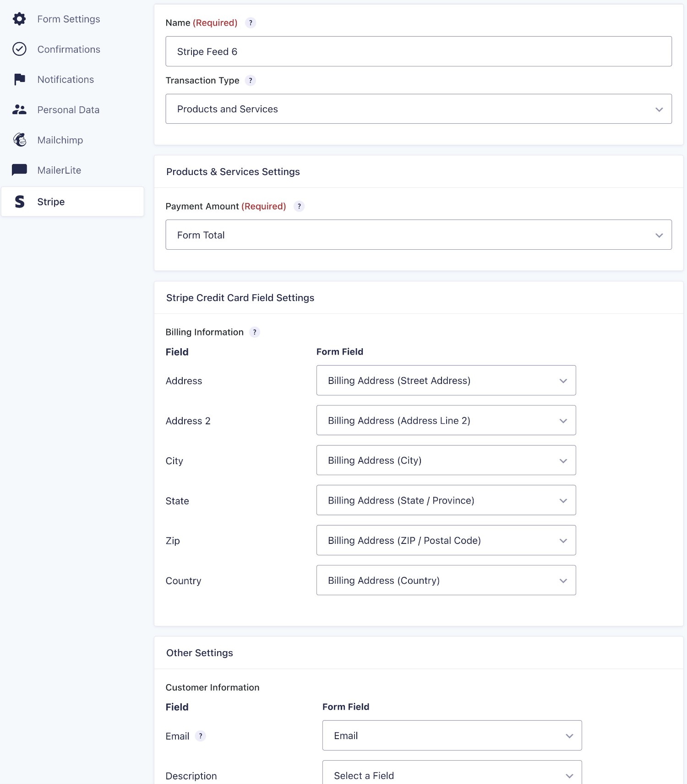This screenshot has height=784, width=687.
Task: Open the Address form field dropdown
Action: coord(446,380)
